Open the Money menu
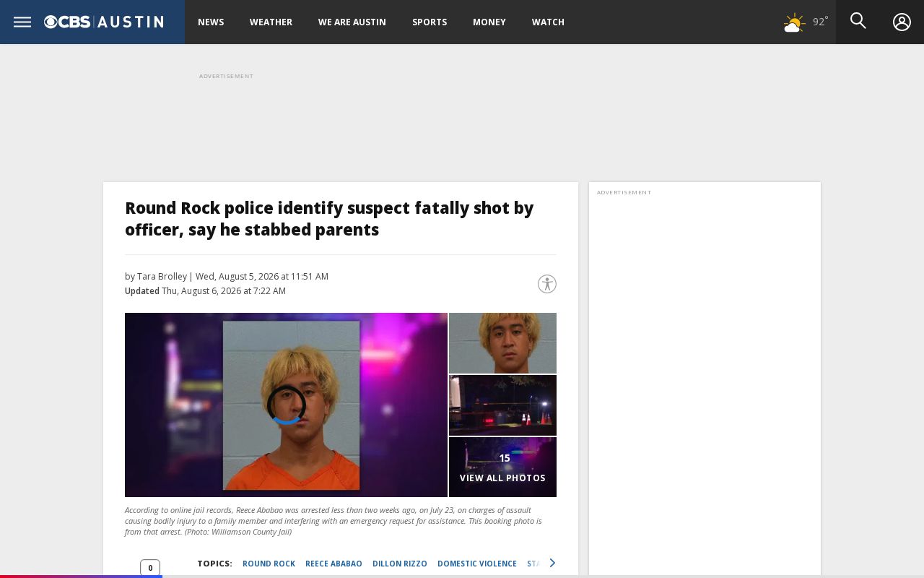The height and width of the screenshot is (578, 924). tap(489, 22)
